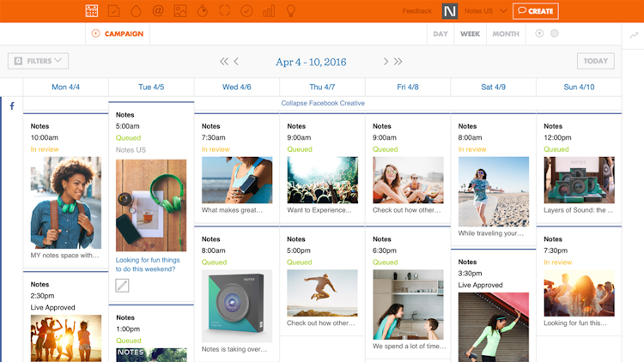
Task: Go to previous week arrow
Action: click(x=236, y=62)
